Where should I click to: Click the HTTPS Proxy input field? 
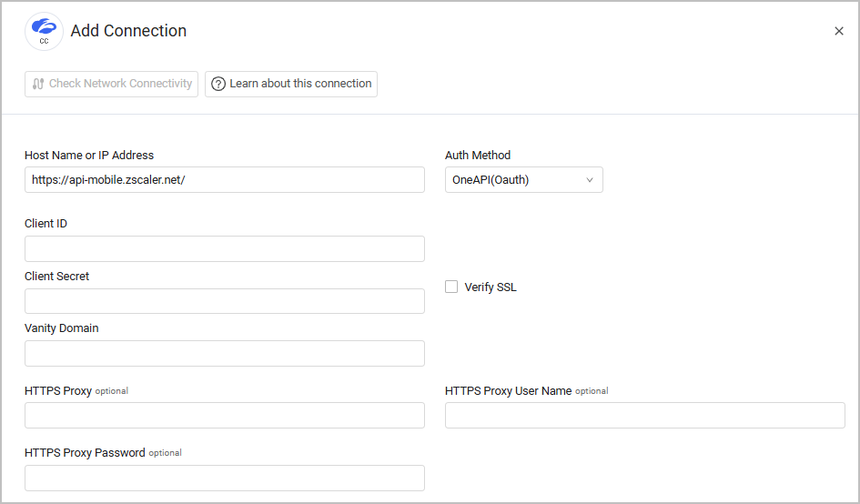point(224,416)
